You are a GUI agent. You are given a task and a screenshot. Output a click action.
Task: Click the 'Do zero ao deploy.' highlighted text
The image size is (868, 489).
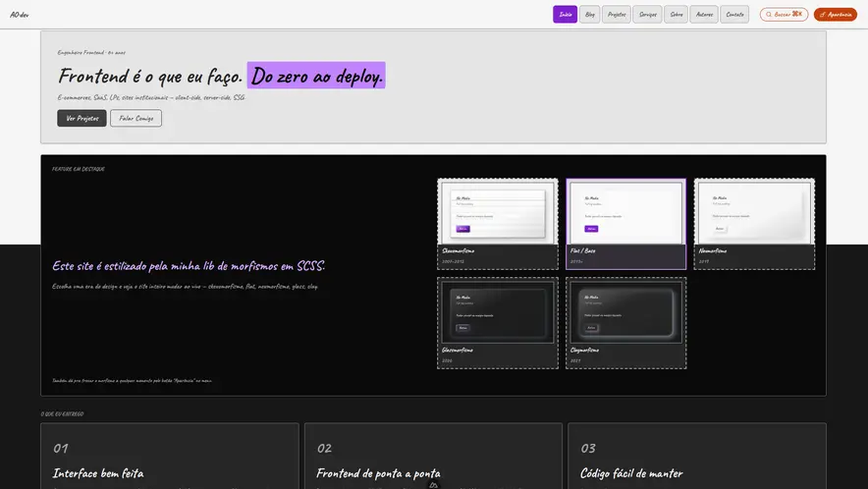click(x=316, y=76)
